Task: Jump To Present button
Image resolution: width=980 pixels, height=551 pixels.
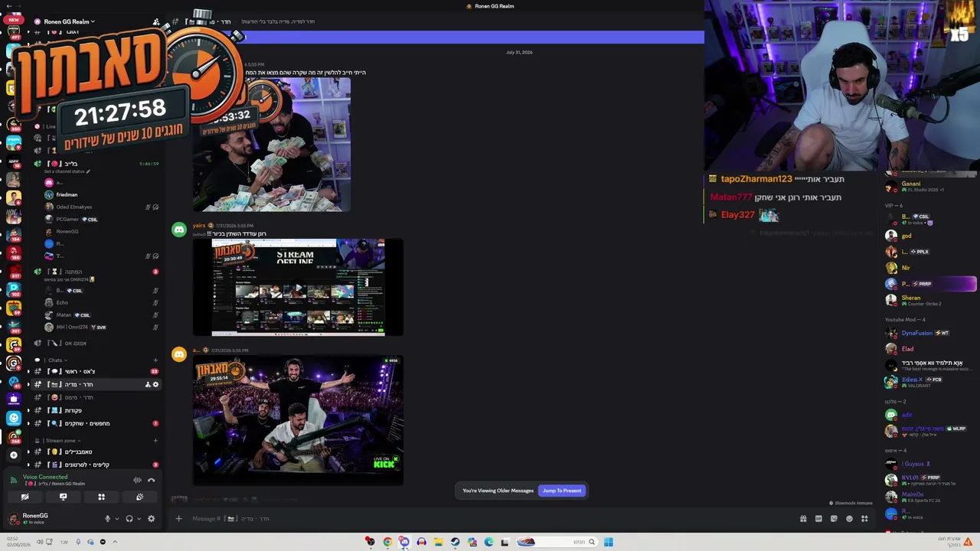Action: tap(562, 491)
